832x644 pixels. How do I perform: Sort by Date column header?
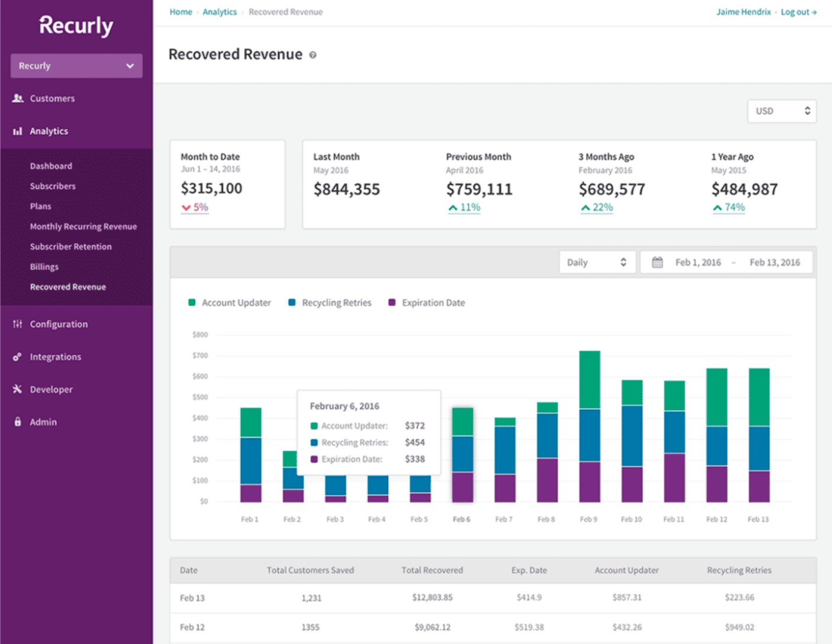tap(189, 571)
